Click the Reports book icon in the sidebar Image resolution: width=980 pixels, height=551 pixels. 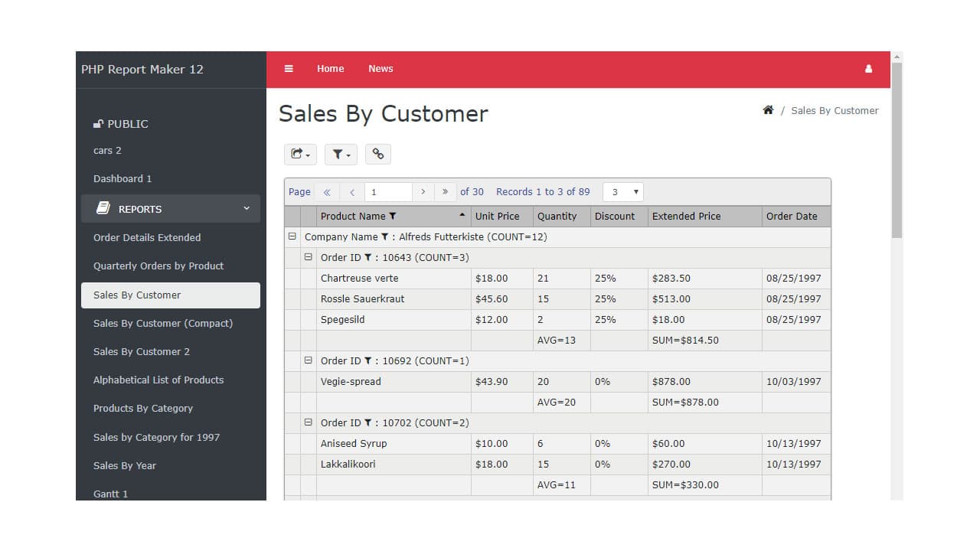(103, 207)
